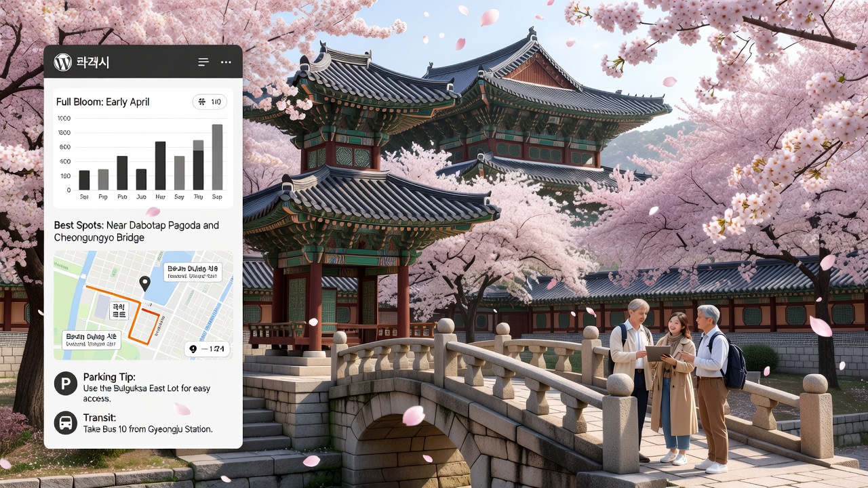Viewport: 868px width, 488px height.
Task: Open the three-dots more options menu
Action: [226, 62]
